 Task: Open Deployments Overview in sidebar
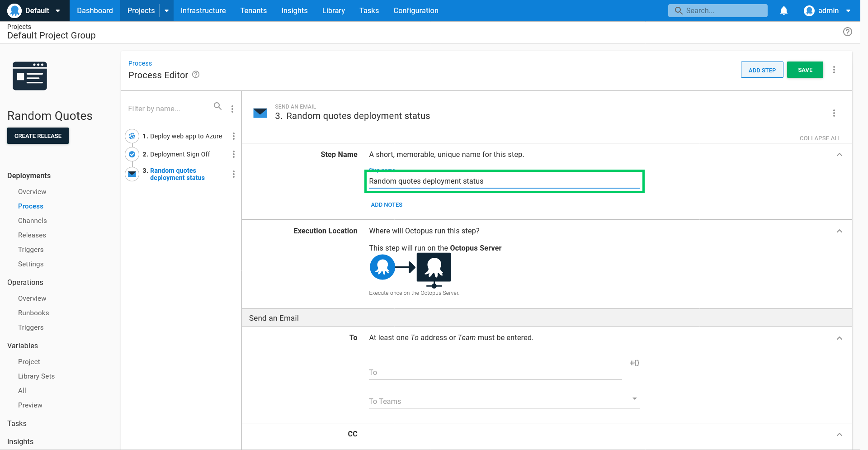32,192
